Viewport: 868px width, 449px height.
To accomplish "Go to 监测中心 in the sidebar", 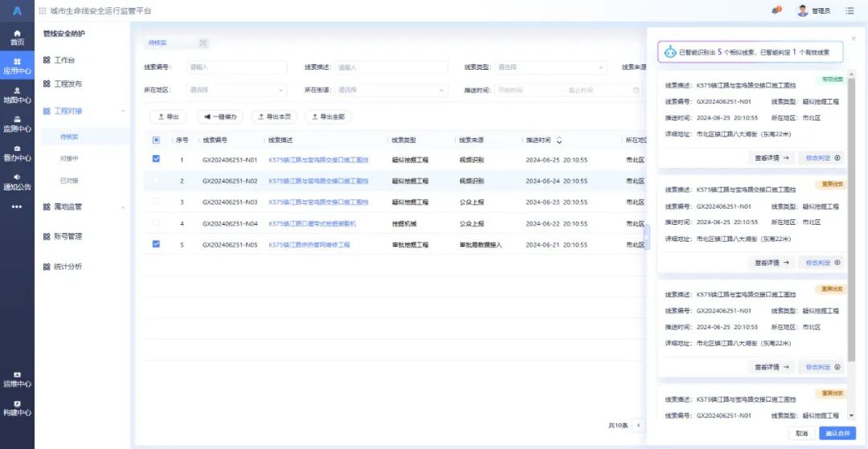I will pyautogui.click(x=17, y=124).
